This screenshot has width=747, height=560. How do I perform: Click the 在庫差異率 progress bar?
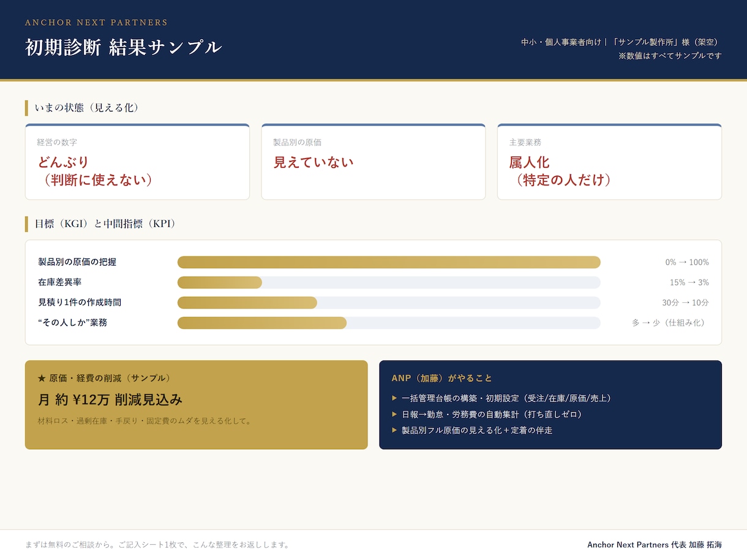389,282
